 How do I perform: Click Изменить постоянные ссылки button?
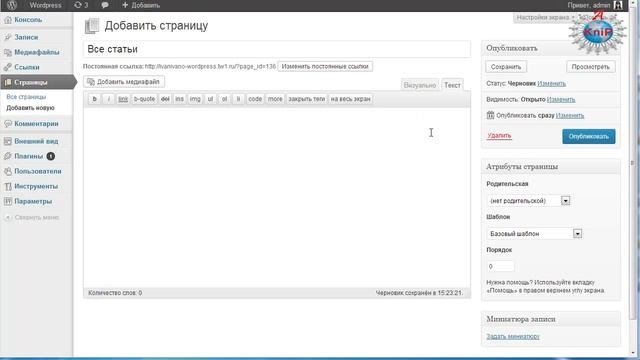point(325,66)
